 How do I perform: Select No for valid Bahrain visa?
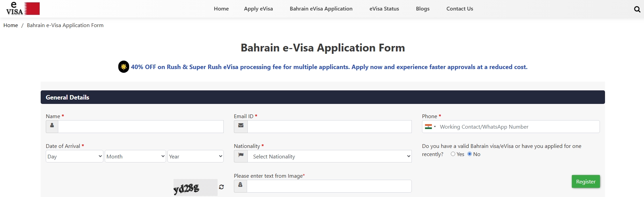click(x=469, y=154)
